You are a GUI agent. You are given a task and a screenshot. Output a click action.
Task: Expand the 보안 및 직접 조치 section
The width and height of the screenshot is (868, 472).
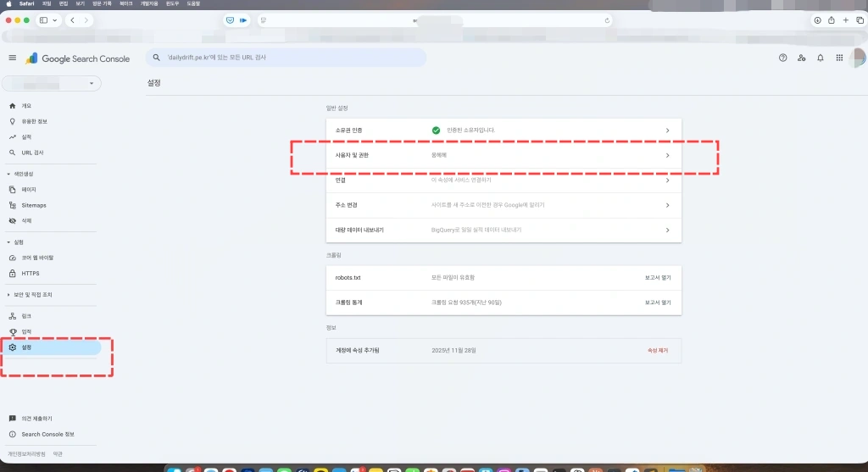click(x=8, y=295)
